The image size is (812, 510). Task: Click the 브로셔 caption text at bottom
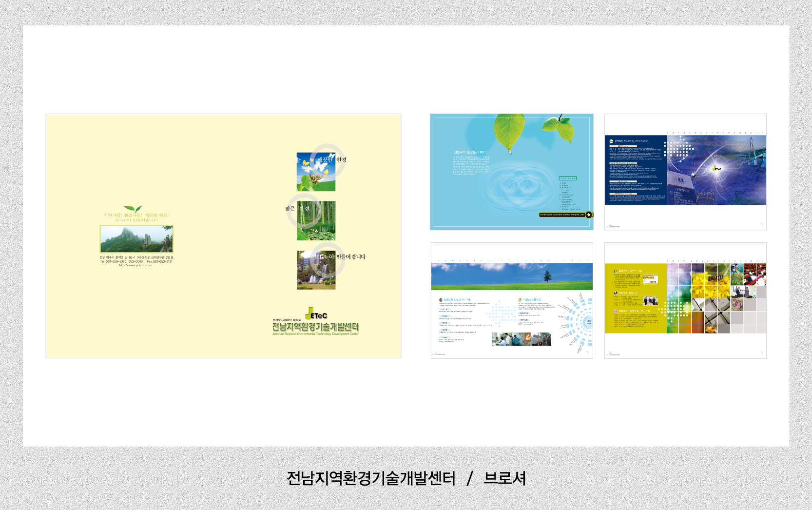tap(504, 478)
